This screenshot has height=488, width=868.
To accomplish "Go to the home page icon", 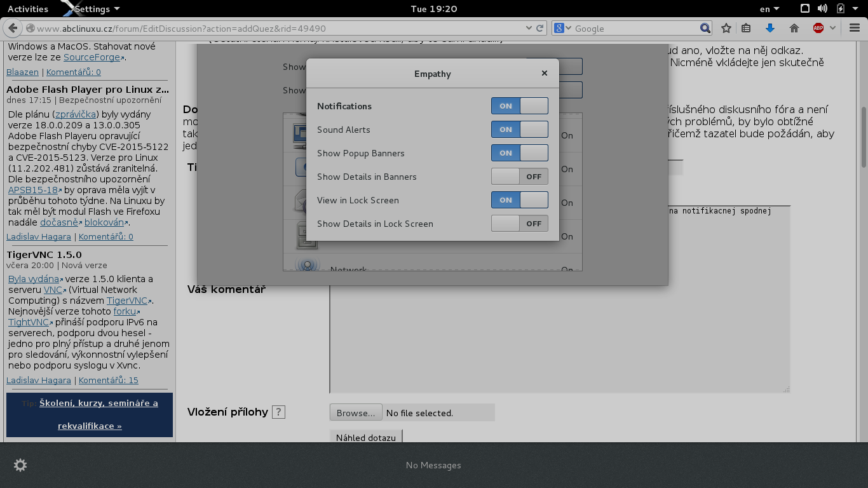I will click(794, 28).
